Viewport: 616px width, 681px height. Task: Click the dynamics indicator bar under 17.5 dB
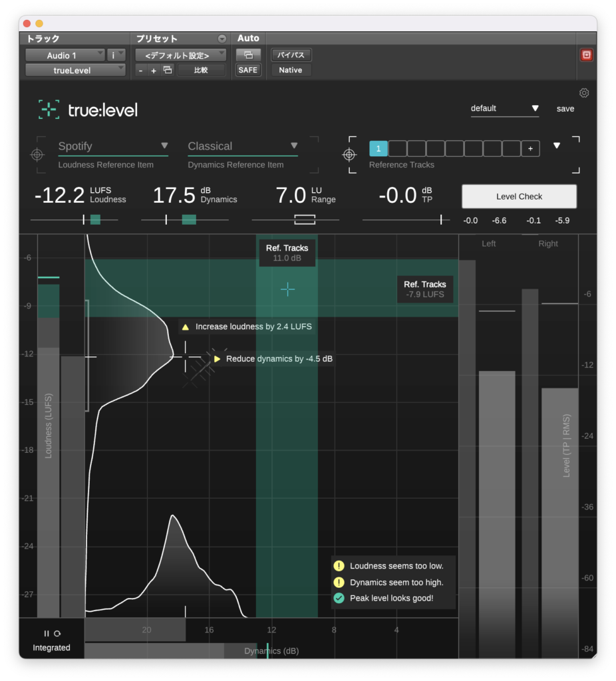[185, 219]
